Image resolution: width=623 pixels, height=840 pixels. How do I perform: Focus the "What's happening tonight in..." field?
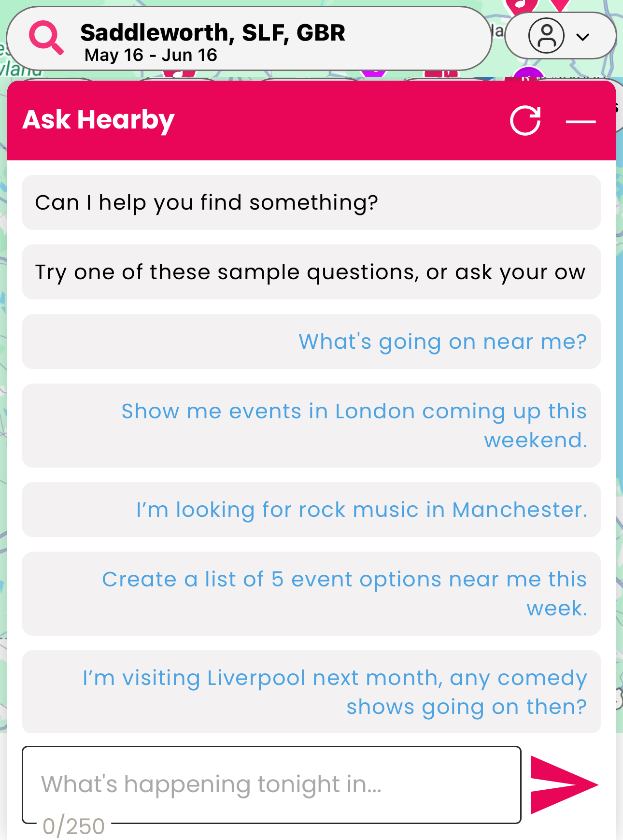tap(271, 784)
